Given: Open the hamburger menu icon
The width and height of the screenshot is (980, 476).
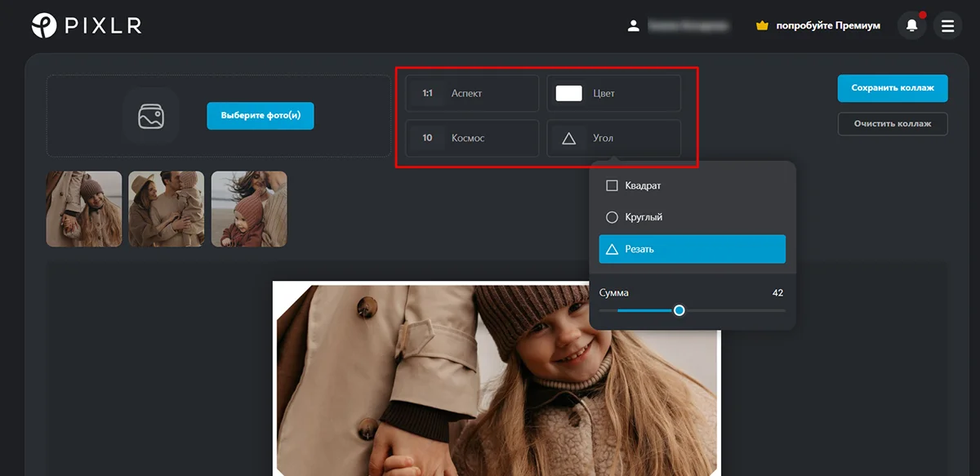Looking at the screenshot, I should (947, 26).
